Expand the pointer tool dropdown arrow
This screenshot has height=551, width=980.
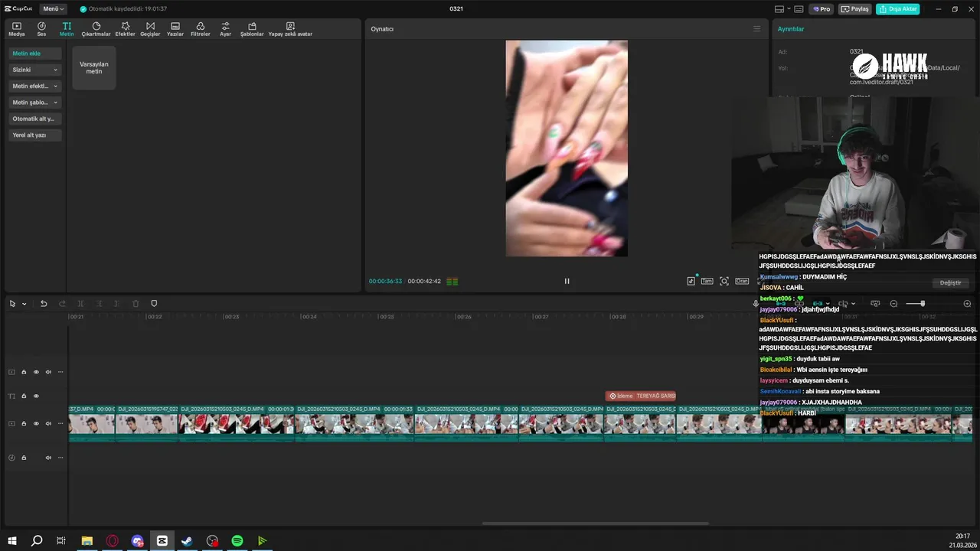24,304
